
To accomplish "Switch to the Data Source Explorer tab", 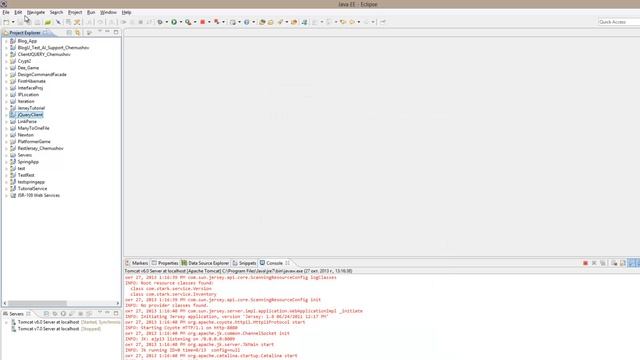I will [x=205, y=263].
